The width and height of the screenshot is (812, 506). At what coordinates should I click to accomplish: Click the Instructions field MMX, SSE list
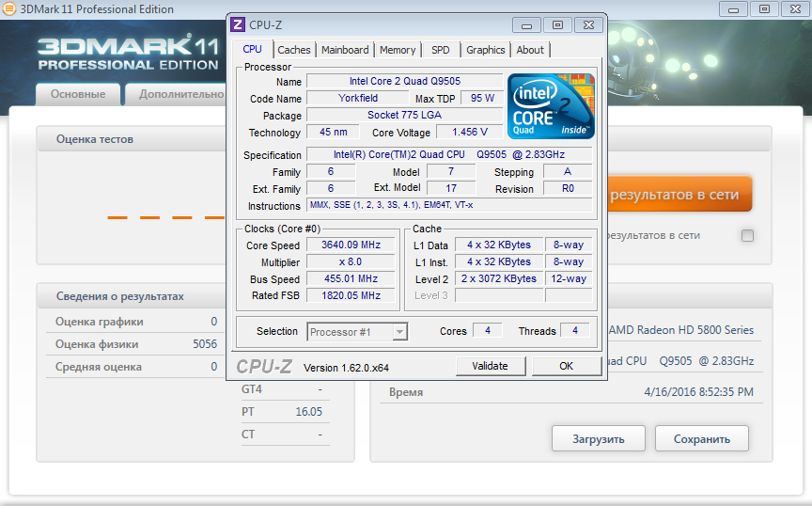[x=449, y=205]
